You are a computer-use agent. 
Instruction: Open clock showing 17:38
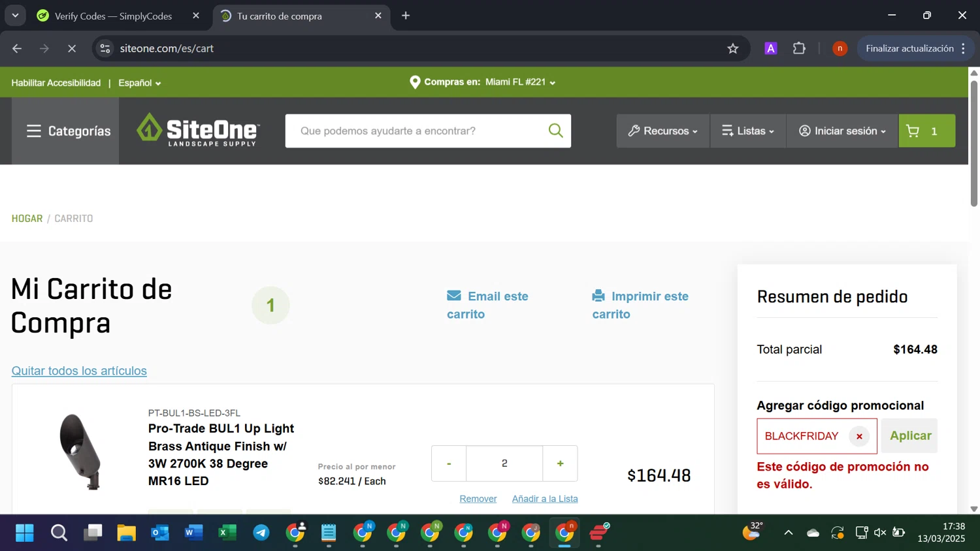tap(941, 533)
